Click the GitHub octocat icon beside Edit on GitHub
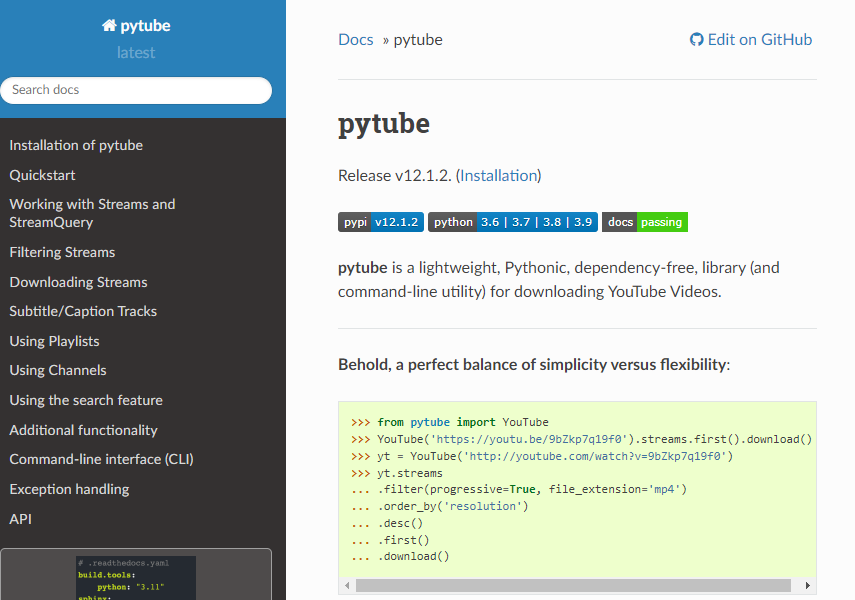The height and width of the screenshot is (600, 855). 696,39
